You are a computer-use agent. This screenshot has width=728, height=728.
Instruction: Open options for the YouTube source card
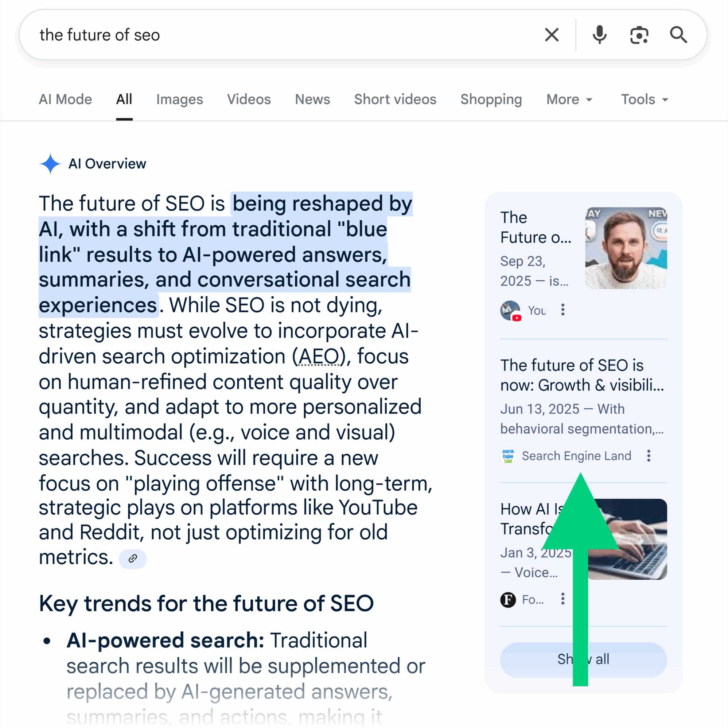pos(562,310)
